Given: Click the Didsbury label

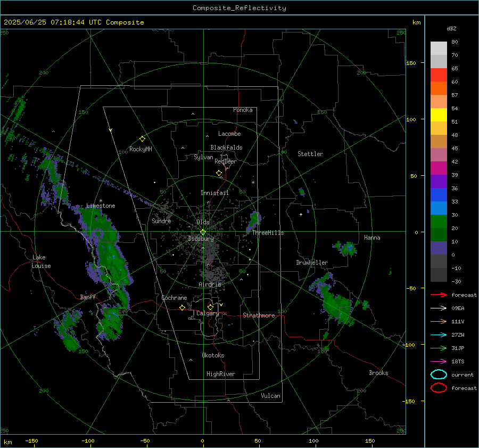Looking at the screenshot, I should 201,239.
